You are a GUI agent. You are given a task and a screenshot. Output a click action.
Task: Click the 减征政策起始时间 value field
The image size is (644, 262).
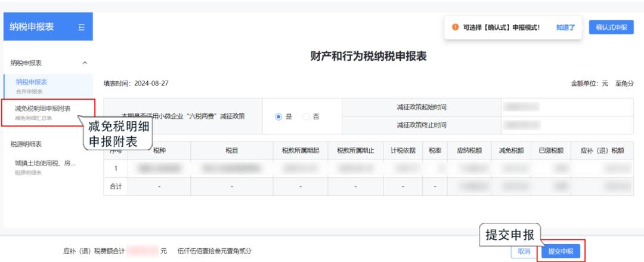566,107
